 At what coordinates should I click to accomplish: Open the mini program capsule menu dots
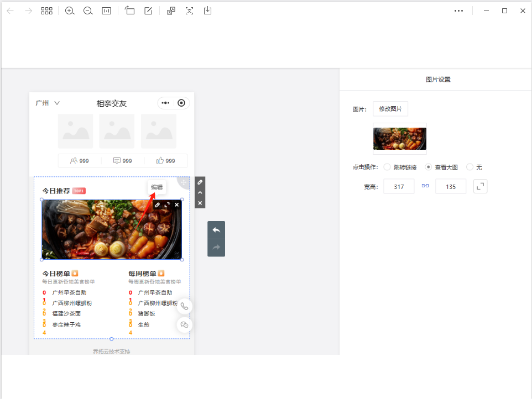point(166,103)
